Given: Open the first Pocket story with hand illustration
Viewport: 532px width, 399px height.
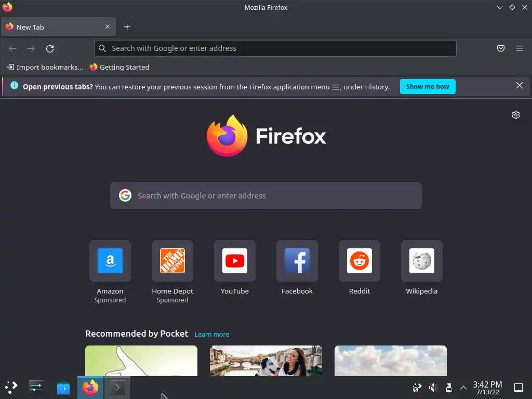Looking at the screenshot, I should click(141, 361).
